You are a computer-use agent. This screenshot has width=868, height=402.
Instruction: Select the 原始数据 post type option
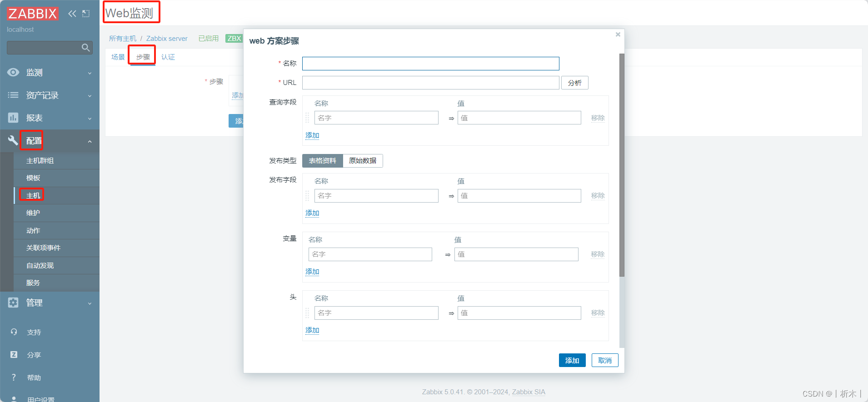click(x=363, y=161)
